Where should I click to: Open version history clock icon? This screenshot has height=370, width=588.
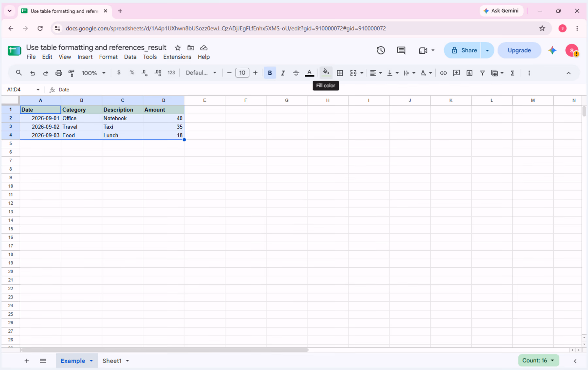click(x=381, y=50)
